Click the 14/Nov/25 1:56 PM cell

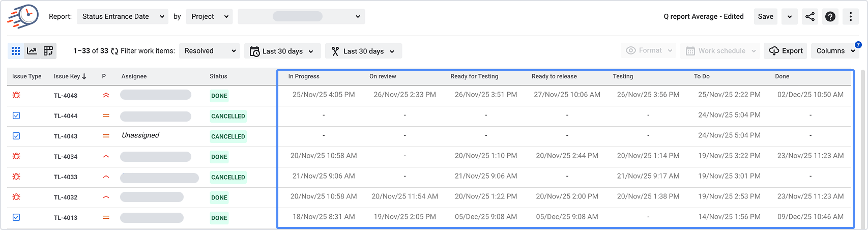click(729, 217)
